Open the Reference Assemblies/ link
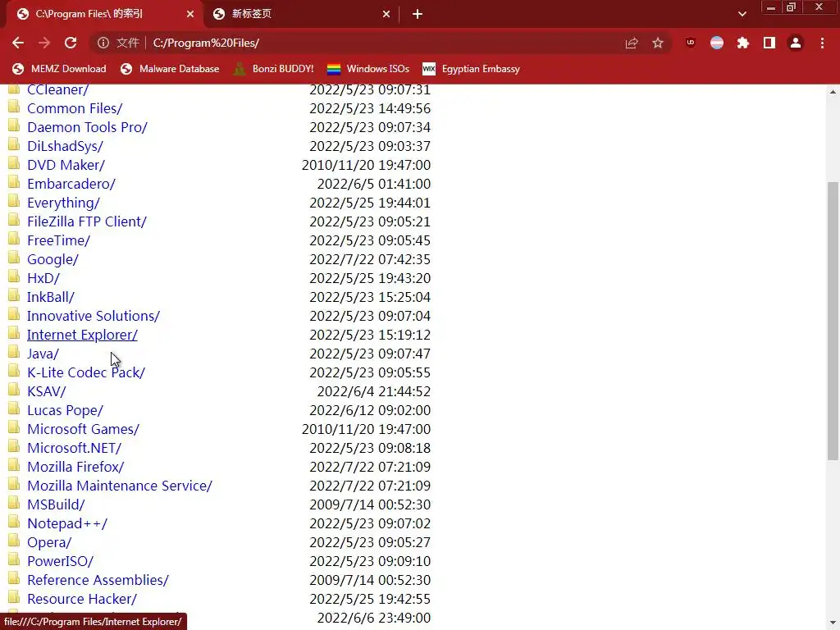Screen dimensions: 840x630 point(98,580)
